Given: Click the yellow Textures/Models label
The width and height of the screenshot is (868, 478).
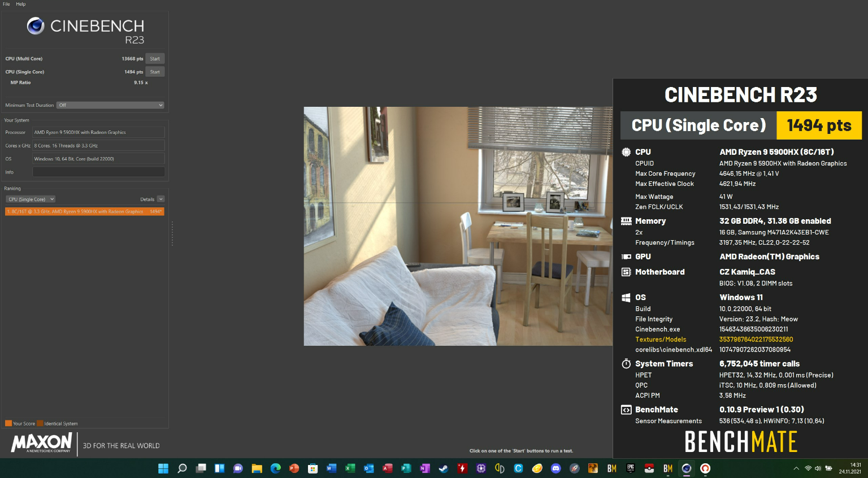Looking at the screenshot, I should point(661,340).
